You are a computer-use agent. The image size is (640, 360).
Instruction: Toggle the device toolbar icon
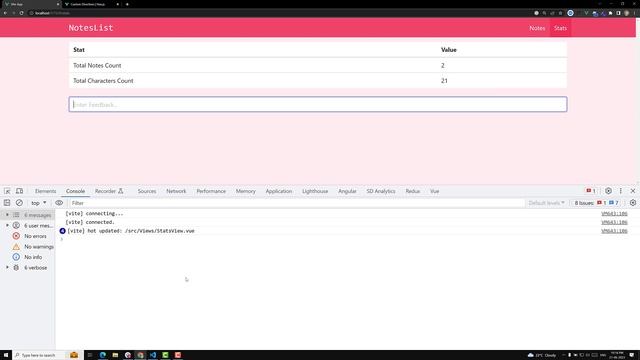(19, 191)
